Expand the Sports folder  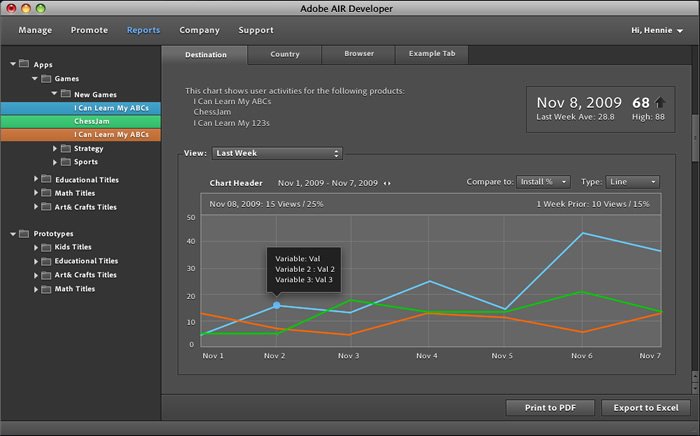55,162
